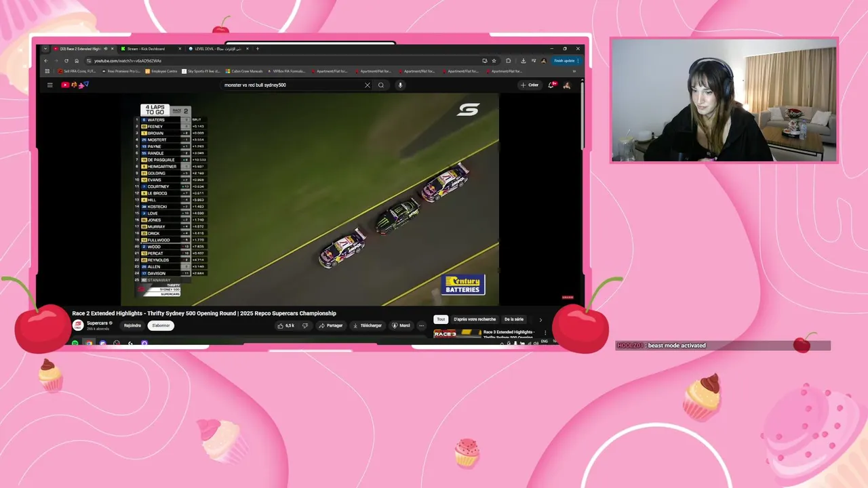The image size is (868, 488).
Task: Click the Créer button
Action: (530, 85)
